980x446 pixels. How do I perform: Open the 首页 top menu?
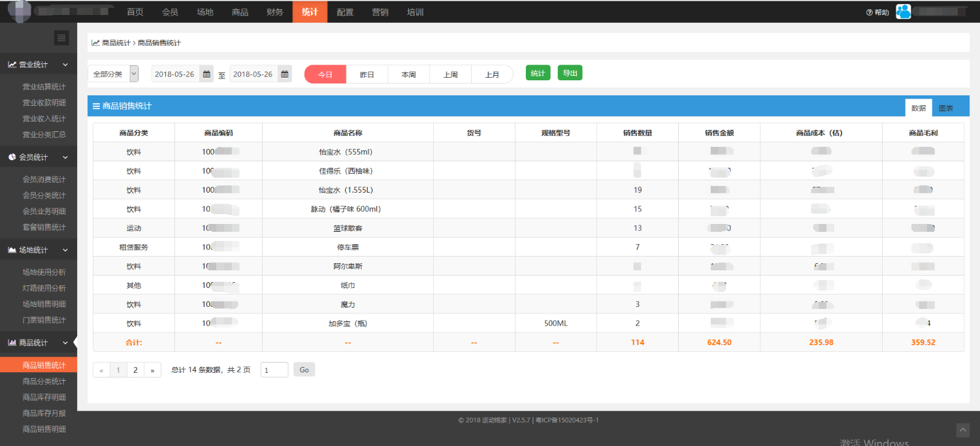point(135,12)
